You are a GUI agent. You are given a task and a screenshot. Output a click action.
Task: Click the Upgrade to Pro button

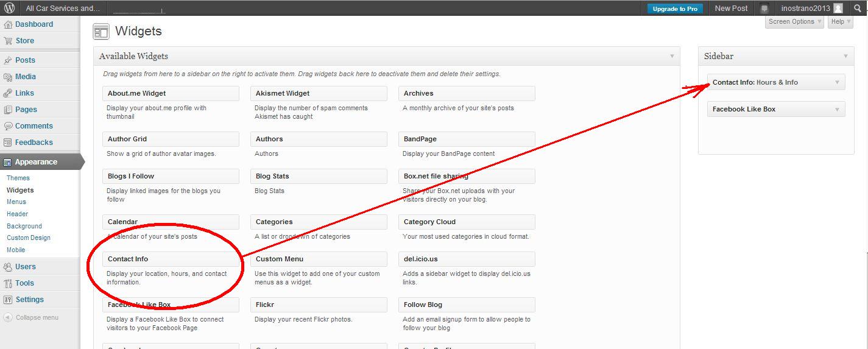675,9
